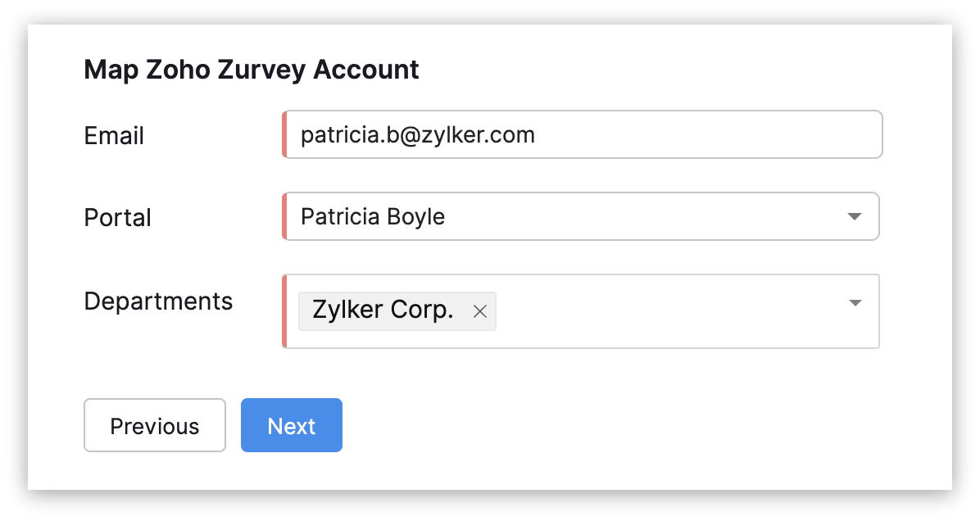Click the Portal field label
The width and height of the screenshot is (980, 521).
[x=118, y=218]
